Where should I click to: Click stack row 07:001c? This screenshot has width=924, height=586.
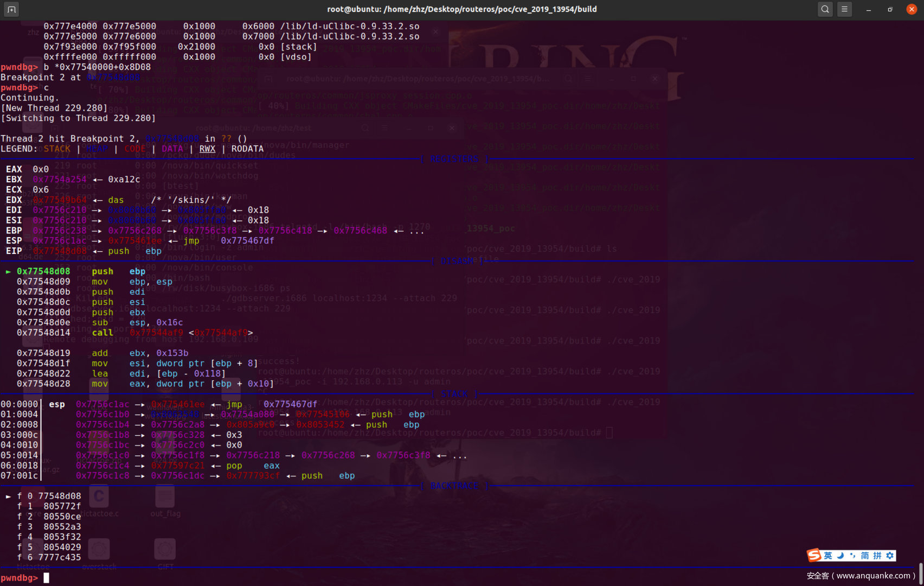177,476
